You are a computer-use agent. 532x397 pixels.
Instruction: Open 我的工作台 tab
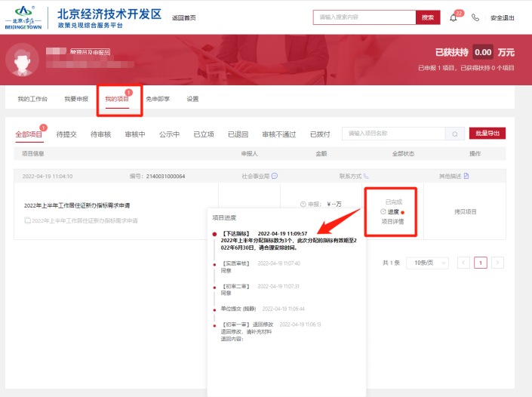pos(32,99)
